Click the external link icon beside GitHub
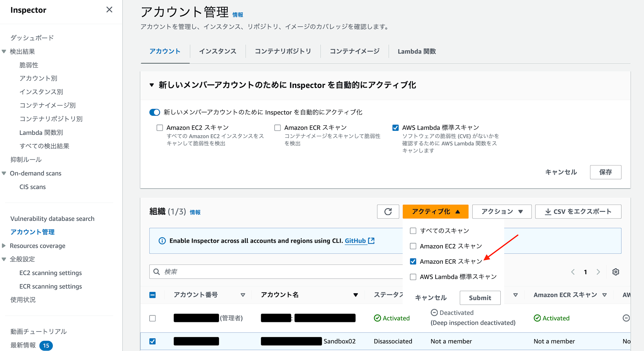Screen dimensions: 644x351 [371, 241]
